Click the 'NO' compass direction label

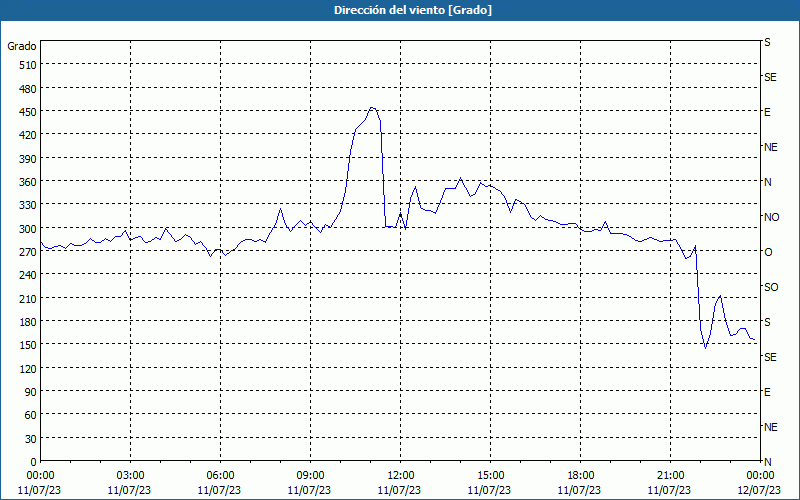771,217
